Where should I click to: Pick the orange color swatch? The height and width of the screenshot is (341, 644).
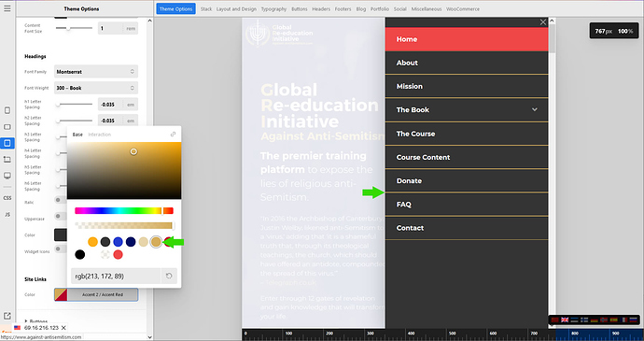pos(92,242)
